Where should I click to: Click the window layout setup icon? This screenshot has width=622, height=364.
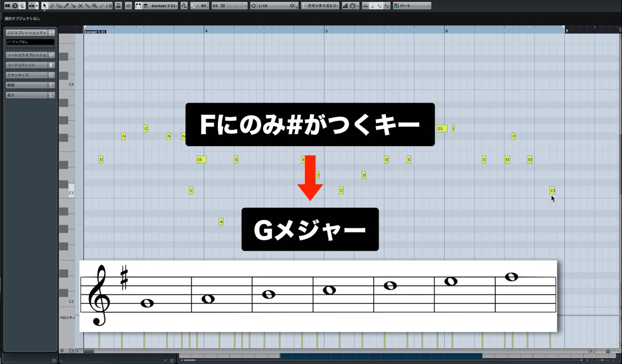coord(7,6)
